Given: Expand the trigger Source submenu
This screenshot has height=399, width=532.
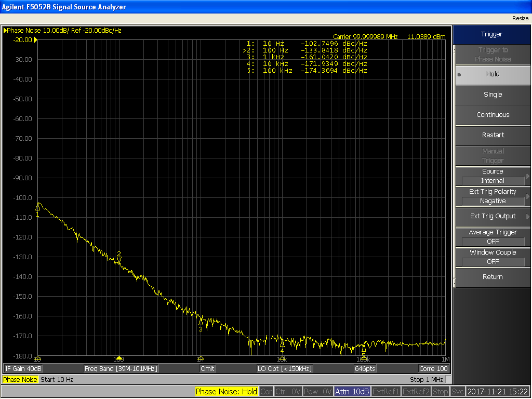Looking at the screenshot, I should 493,176.
